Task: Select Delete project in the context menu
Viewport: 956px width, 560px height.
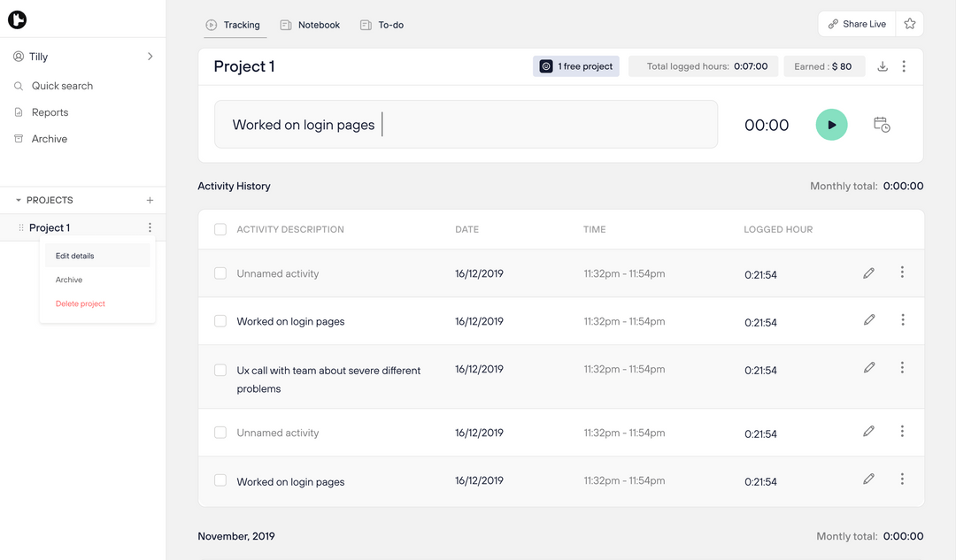Action: click(81, 303)
